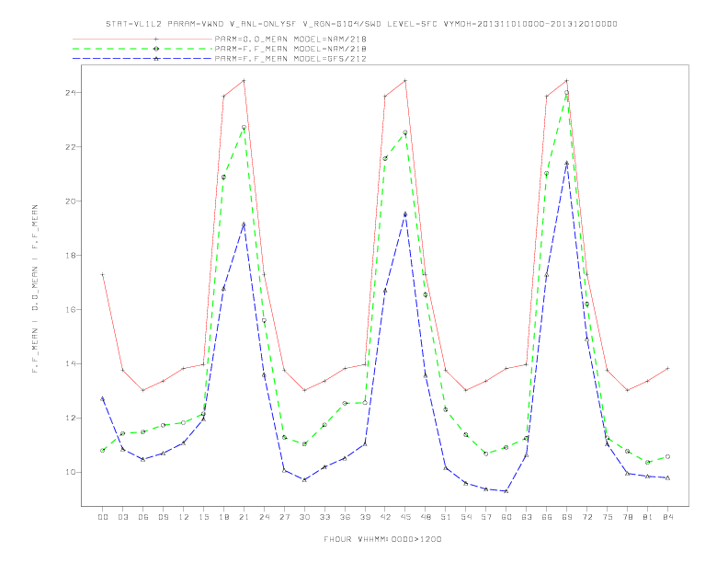Click x-axis forecast hour label 12

point(184,517)
